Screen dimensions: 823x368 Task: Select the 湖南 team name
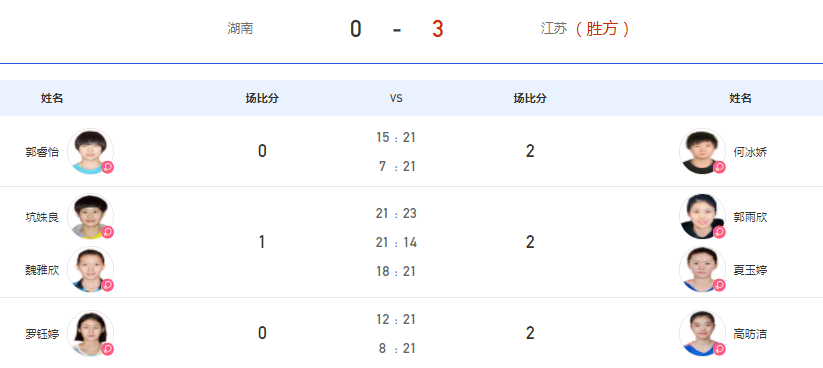pyautogui.click(x=240, y=28)
